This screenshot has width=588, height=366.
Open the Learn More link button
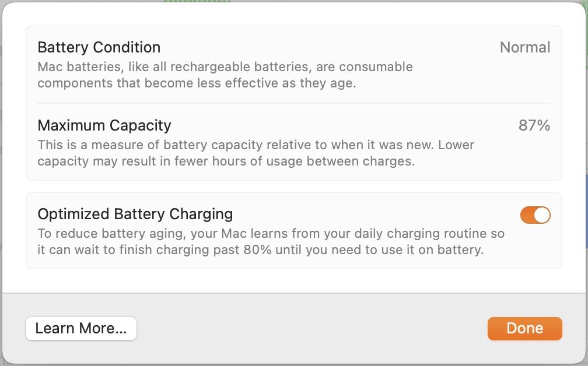[80, 328]
